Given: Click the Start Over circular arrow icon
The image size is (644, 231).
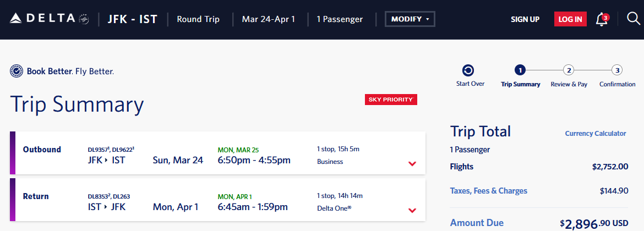Looking at the screenshot, I should (x=468, y=70).
